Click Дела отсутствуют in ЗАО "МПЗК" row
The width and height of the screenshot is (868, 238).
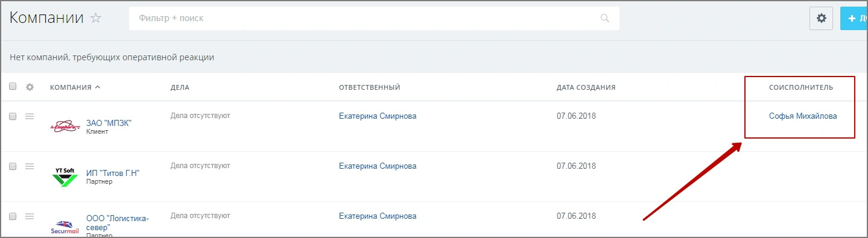point(200,115)
